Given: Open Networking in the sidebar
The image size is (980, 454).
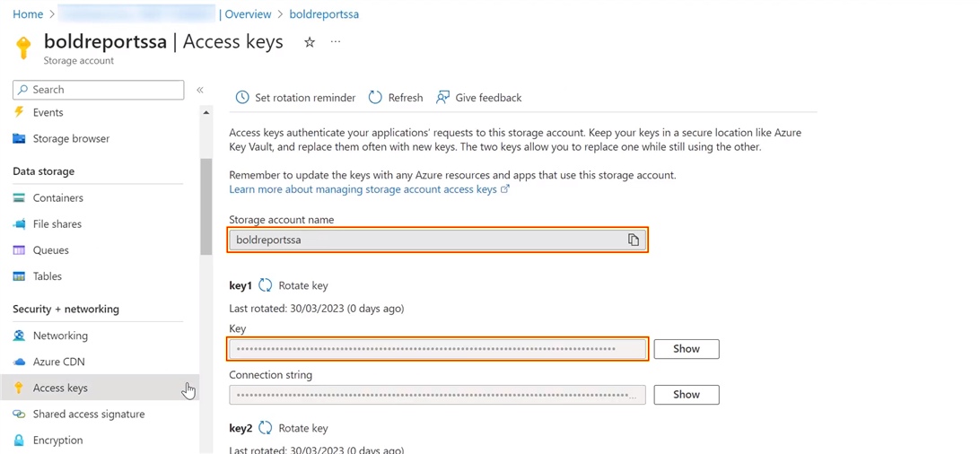Looking at the screenshot, I should (61, 336).
